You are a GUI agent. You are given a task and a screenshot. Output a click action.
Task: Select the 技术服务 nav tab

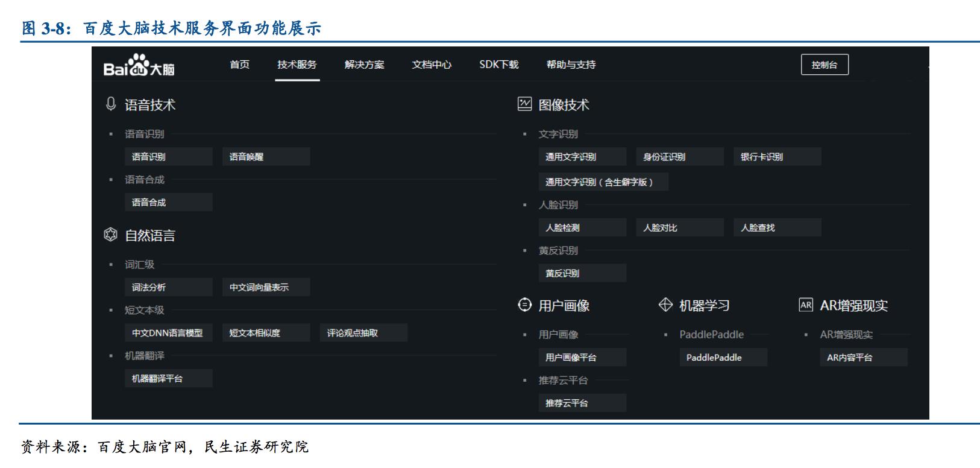point(297,65)
